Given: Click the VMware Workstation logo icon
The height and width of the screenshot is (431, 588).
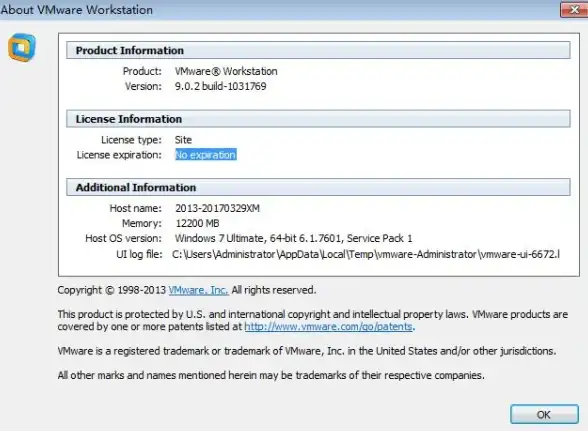Looking at the screenshot, I should [22, 47].
